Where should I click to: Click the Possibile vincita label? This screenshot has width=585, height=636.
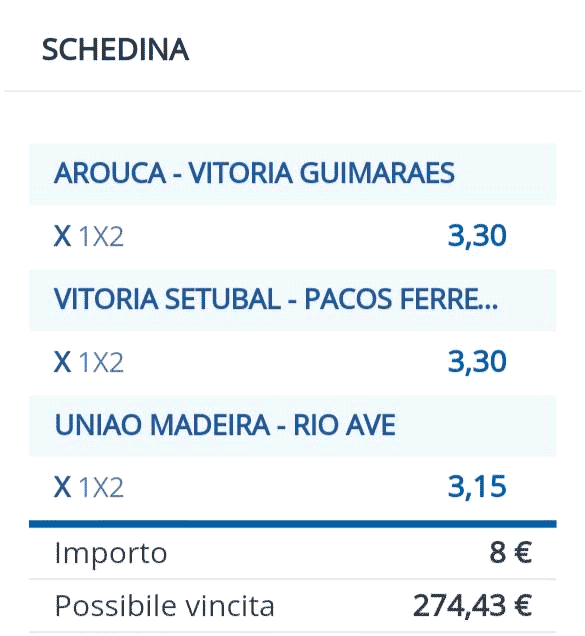pos(165,606)
